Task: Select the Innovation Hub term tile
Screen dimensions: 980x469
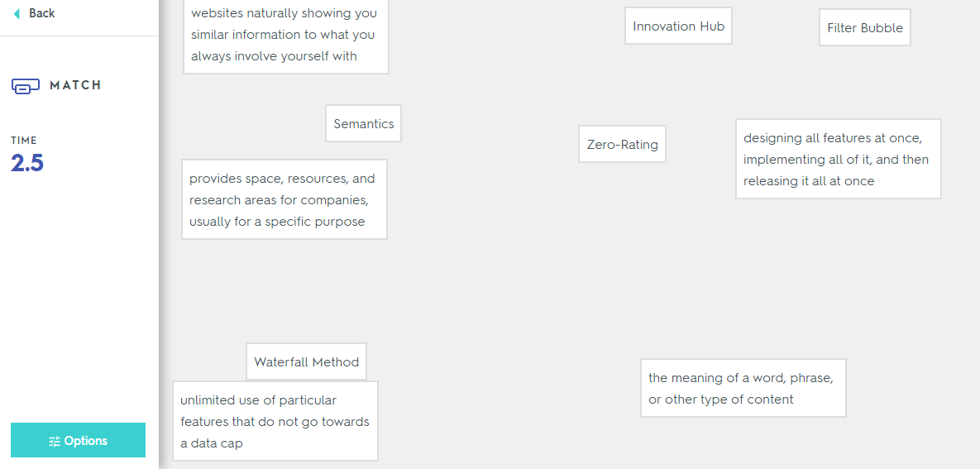Action: point(678,26)
